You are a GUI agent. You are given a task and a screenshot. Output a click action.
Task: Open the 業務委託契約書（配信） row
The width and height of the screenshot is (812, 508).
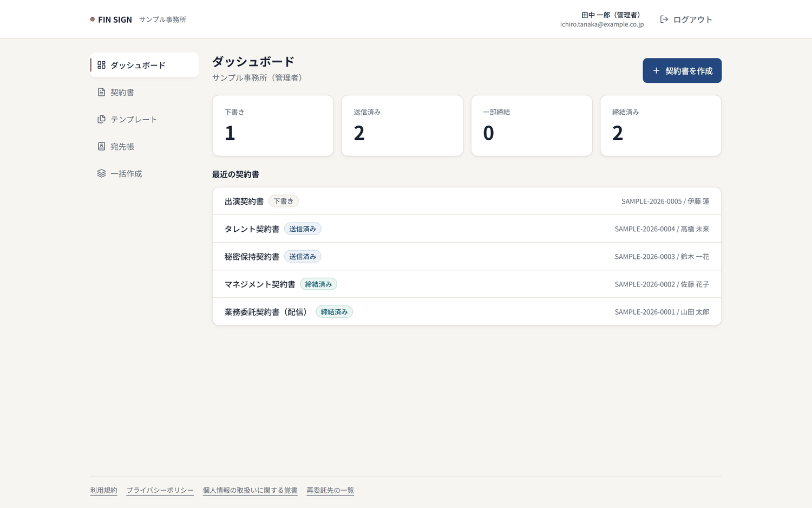coord(467,312)
